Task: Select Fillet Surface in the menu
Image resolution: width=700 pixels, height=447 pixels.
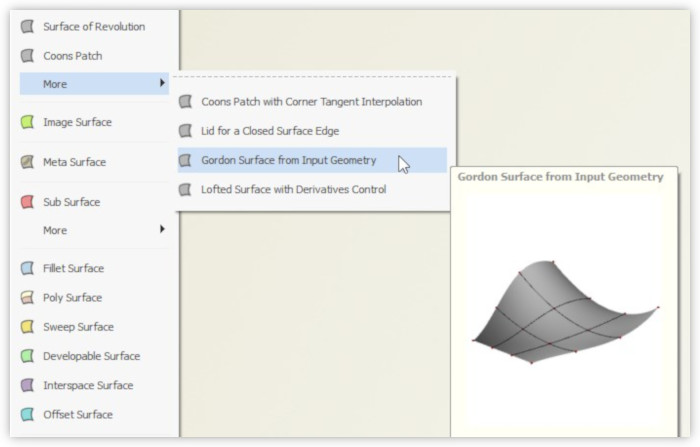Action: pyautogui.click(x=94, y=268)
